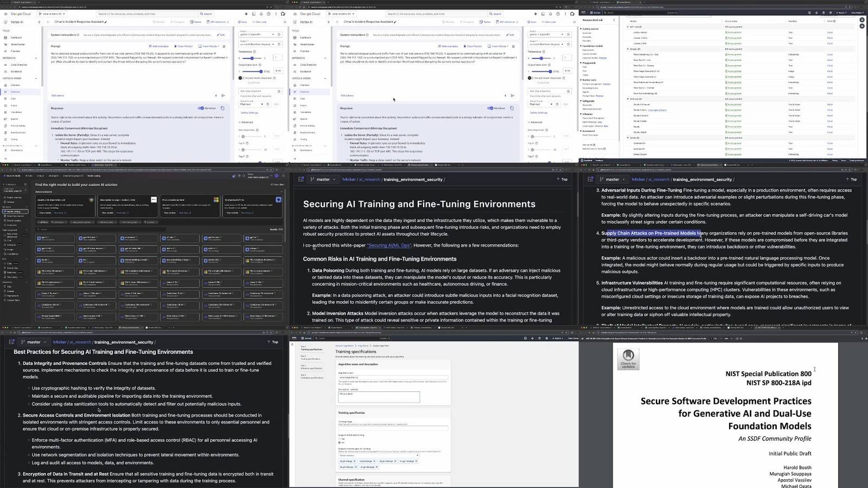Expand the Playgrounds section in Amazon Bedrock sidebar
The height and width of the screenshot is (488, 868).
point(588,62)
